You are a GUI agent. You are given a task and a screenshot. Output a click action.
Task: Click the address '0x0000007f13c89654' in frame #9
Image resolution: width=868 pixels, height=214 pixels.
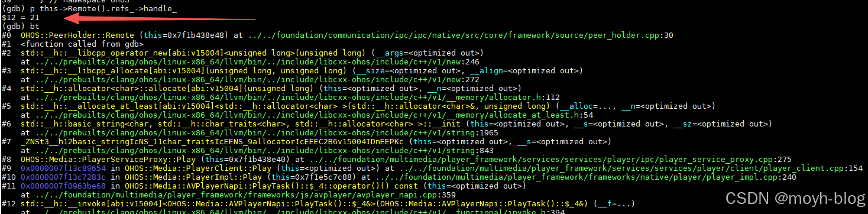tap(63, 168)
